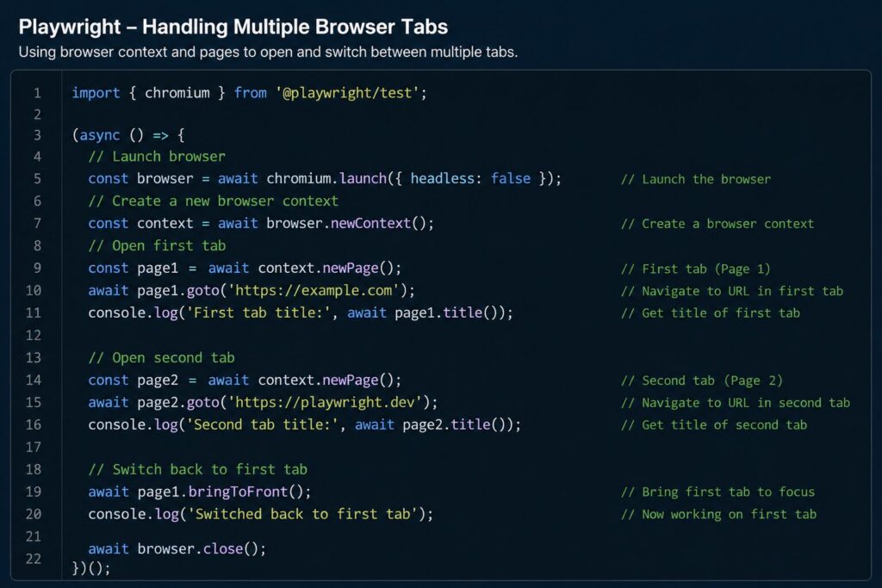882x588 pixels.
Task: Click the string 'Switched back to first tab'
Action: [x=306, y=514]
